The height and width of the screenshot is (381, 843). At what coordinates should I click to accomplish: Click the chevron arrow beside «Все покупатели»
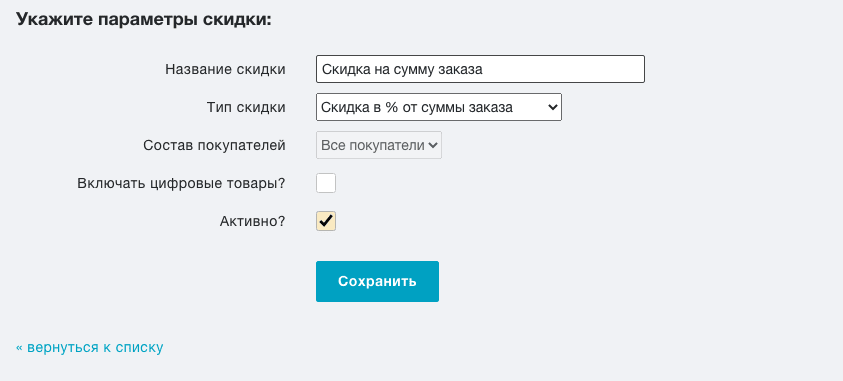(x=433, y=145)
